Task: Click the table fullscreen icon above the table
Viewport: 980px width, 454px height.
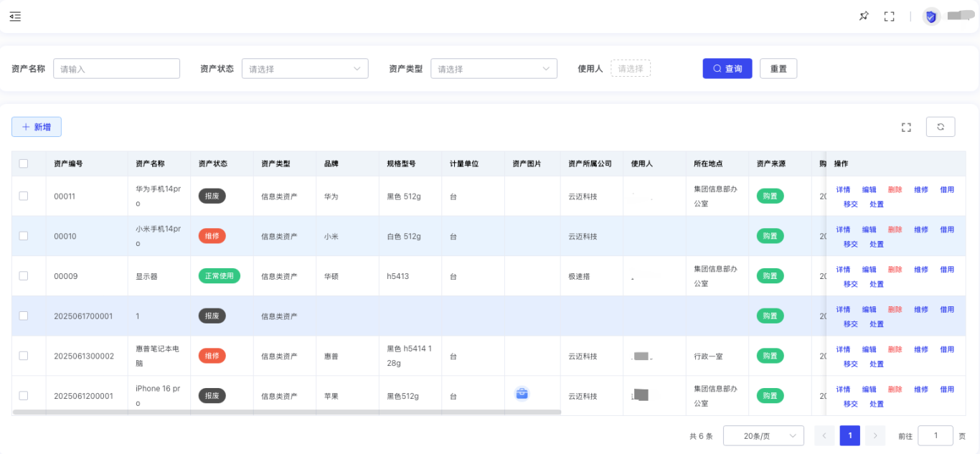Action: click(x=906, y=127)
